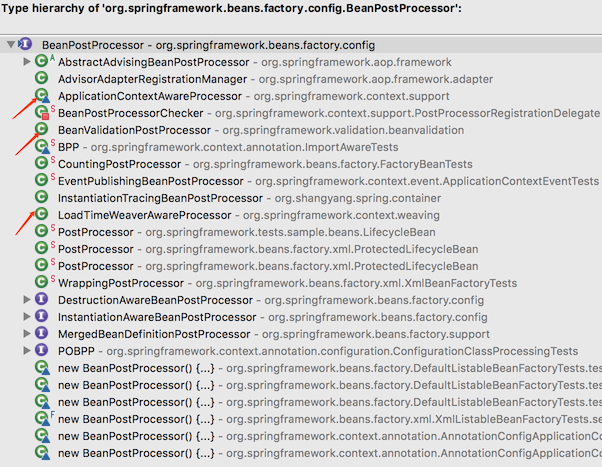Click the class icon of AdvisorAdapterRegistrationManager

click(42, 79)
